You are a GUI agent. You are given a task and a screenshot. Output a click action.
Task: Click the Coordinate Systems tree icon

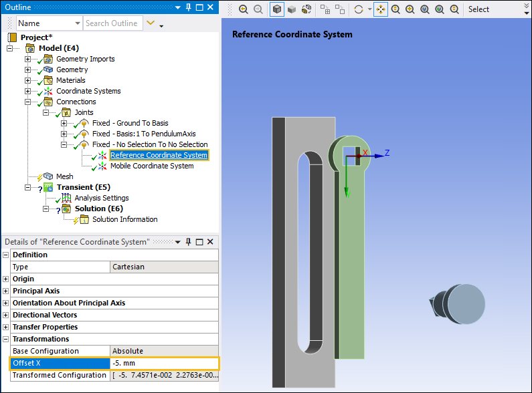(48, 91)
